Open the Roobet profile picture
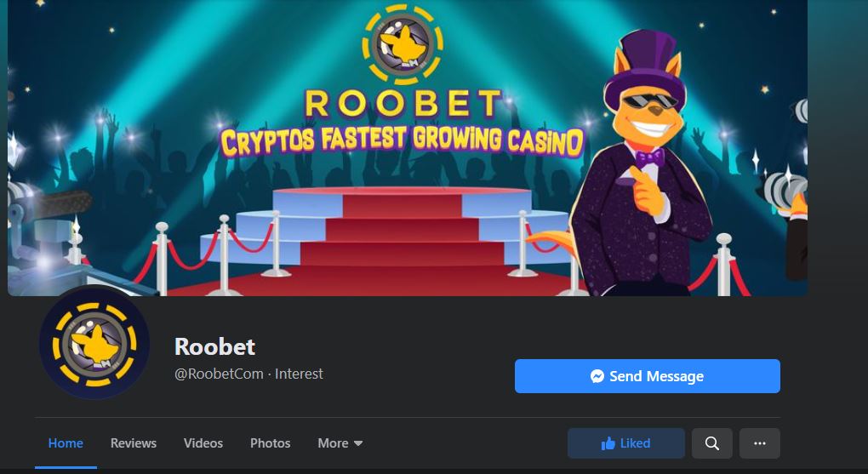This screenshot has height=474, width=868. tap(94, 343)
